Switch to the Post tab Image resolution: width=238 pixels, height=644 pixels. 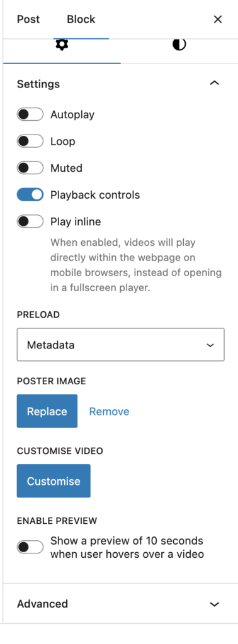(x=28, y=19)
